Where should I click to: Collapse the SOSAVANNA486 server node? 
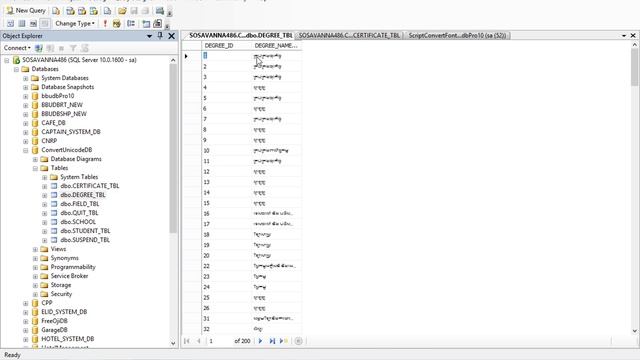point(7,60)
